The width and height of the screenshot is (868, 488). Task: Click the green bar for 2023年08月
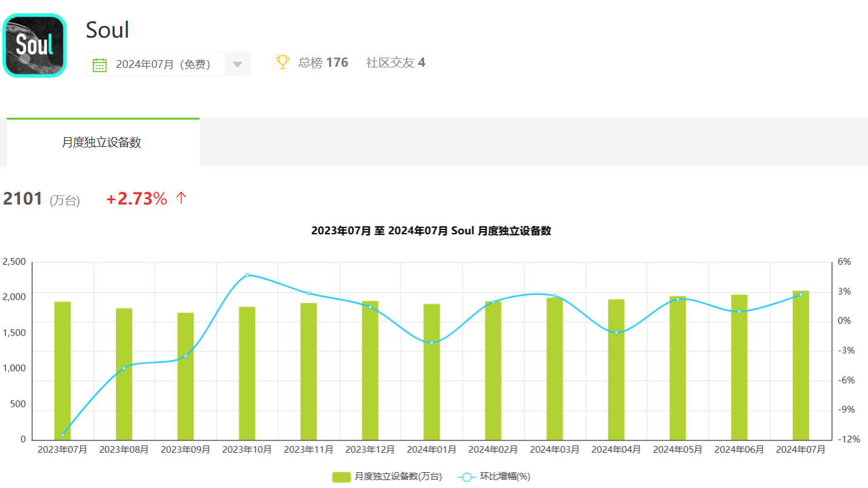[x=124, y=374]
